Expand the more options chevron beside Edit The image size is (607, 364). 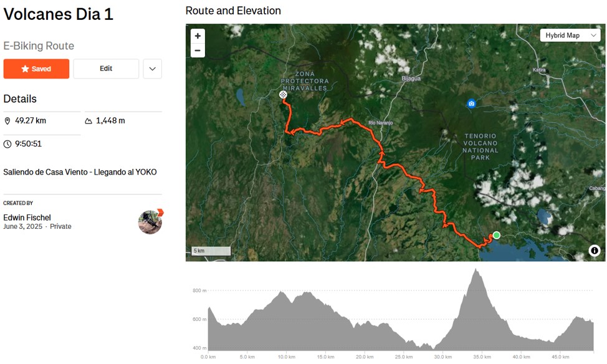152,69
